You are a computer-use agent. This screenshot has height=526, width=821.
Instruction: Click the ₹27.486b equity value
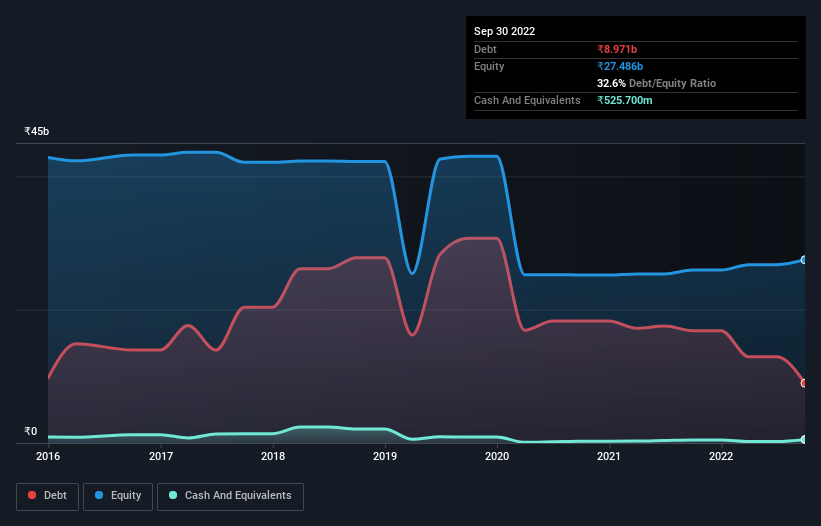tap(620, 66)
